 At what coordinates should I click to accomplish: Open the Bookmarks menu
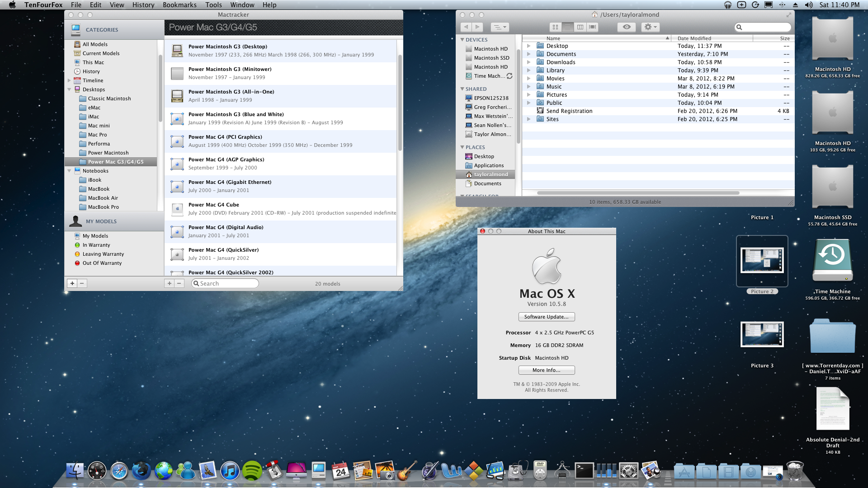179,5
